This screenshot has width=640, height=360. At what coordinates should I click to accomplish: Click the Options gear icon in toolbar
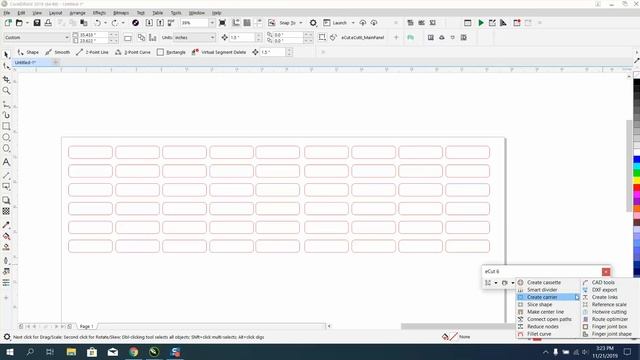coord(313,23)
